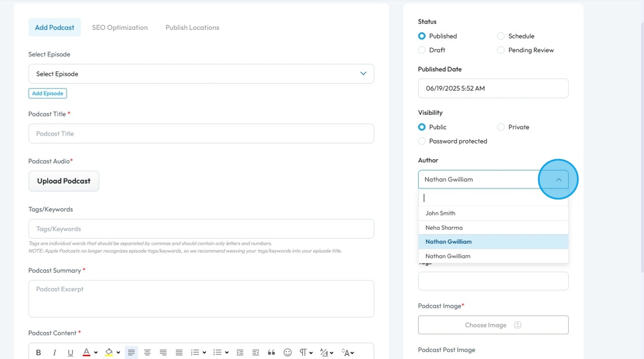Expand bulleted list style options

point(227,353)
